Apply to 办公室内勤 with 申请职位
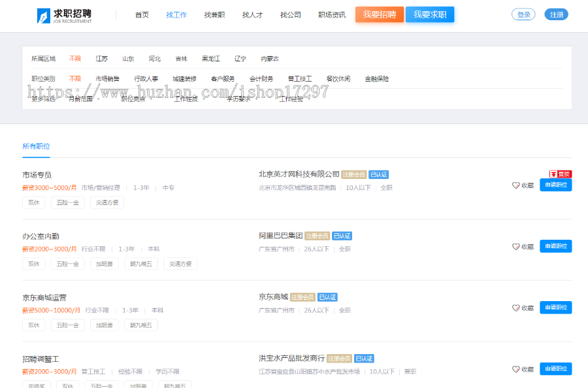Screen dimensions: 588x388 tap(556, 246)
